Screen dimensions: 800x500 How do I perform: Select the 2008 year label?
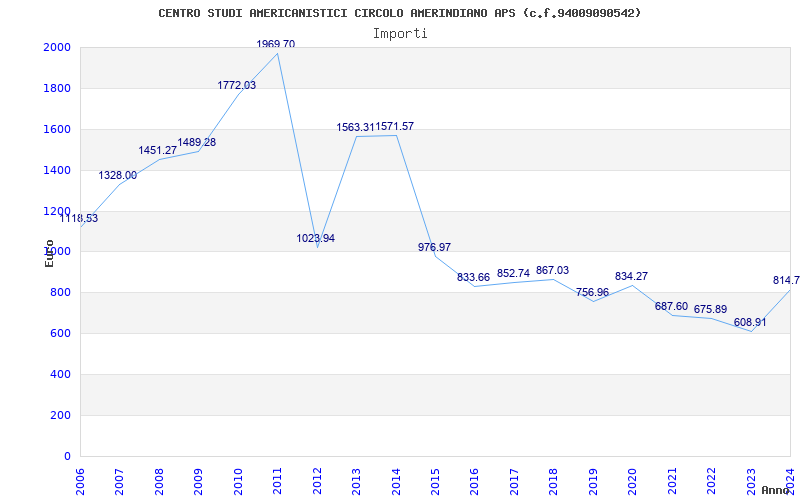tap(159, 481)
